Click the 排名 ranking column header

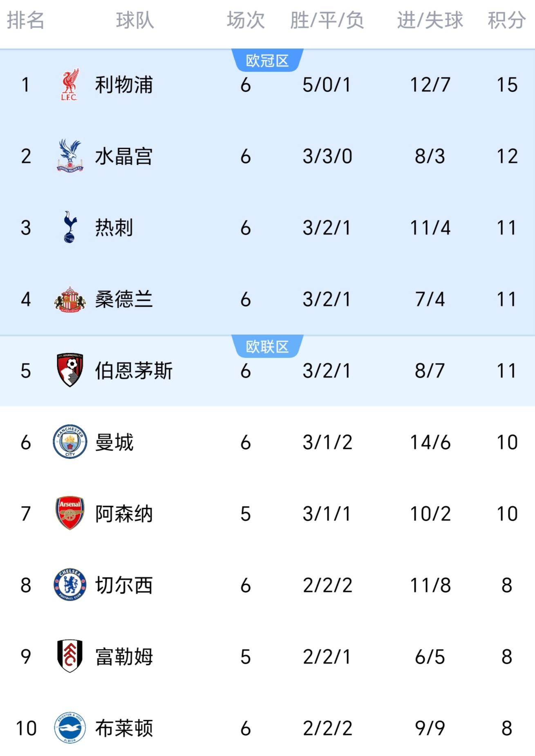(x=26, y=20)
